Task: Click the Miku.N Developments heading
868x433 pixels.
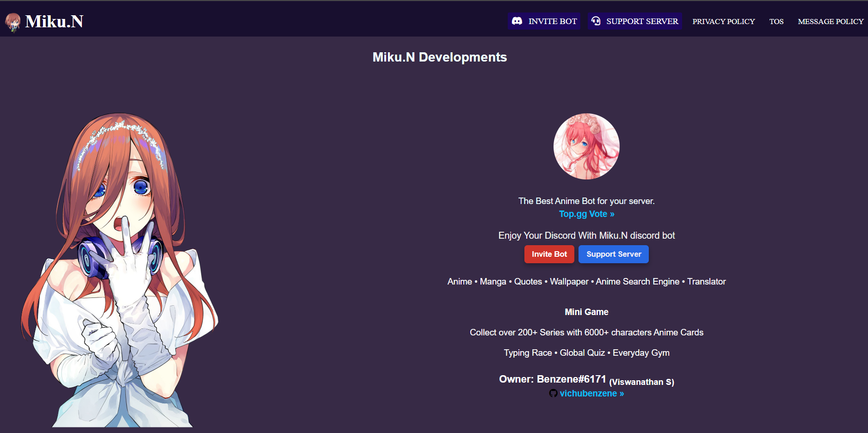Action: pyautogui.click(x=440, y=57)
